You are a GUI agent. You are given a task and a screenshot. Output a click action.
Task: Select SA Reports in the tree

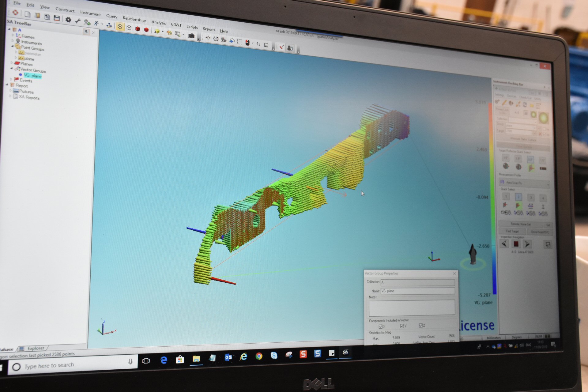[x=29, y=97]
